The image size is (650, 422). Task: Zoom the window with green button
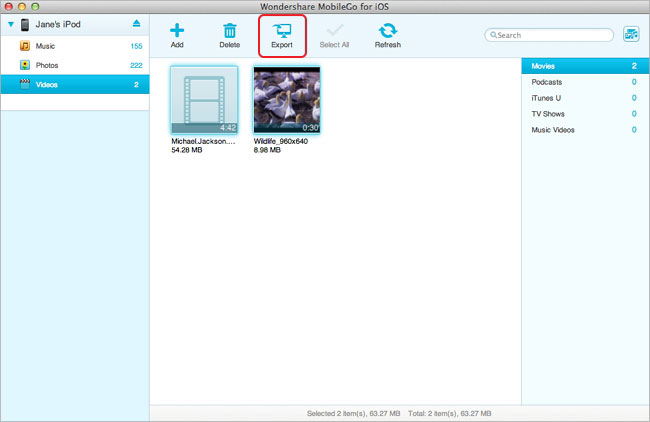tap(35, 6)
